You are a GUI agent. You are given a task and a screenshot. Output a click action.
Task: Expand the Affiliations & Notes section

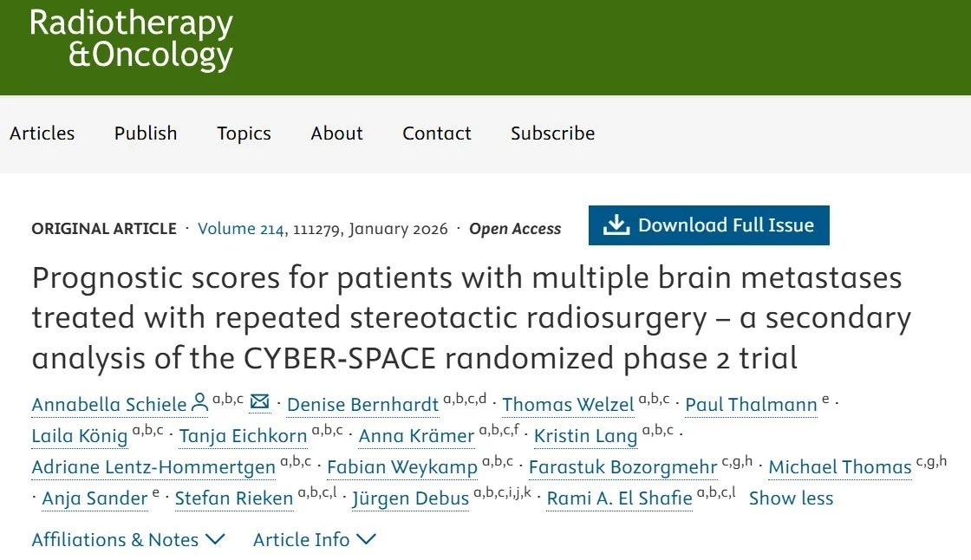(128, 539)
